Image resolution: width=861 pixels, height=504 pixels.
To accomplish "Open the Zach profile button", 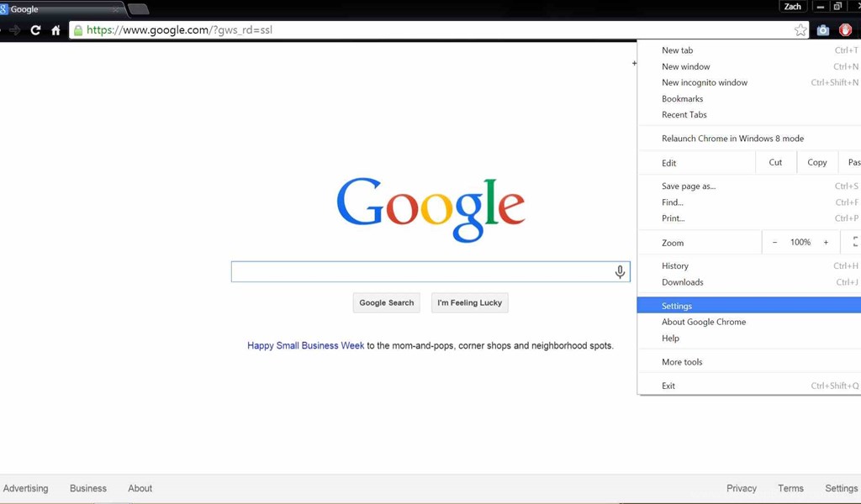I will pyautogui.click(x=792, y=7).
